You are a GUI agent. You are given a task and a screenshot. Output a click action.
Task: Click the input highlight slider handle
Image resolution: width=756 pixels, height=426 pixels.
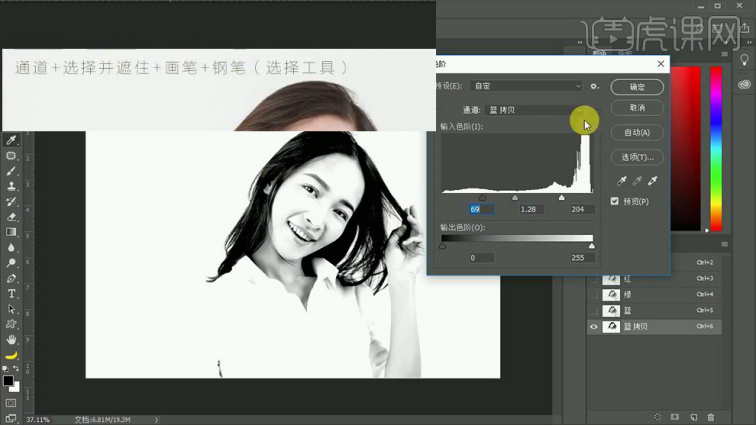coord(562,198)
